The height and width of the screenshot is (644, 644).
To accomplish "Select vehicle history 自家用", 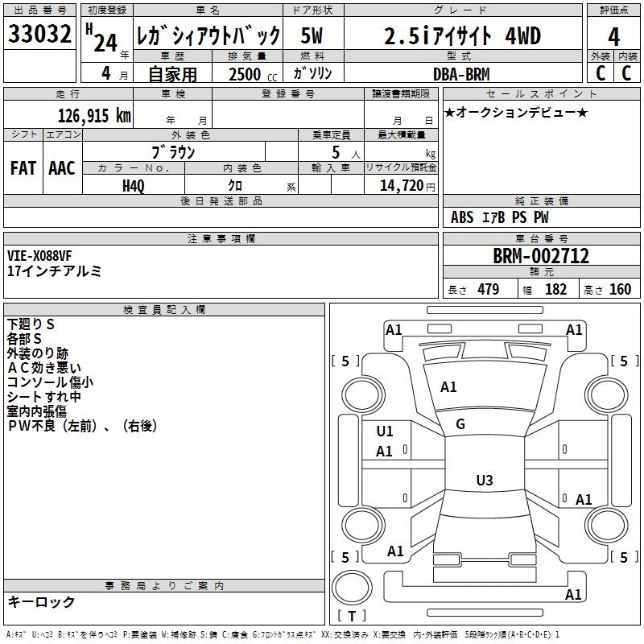I will [172, 74].
